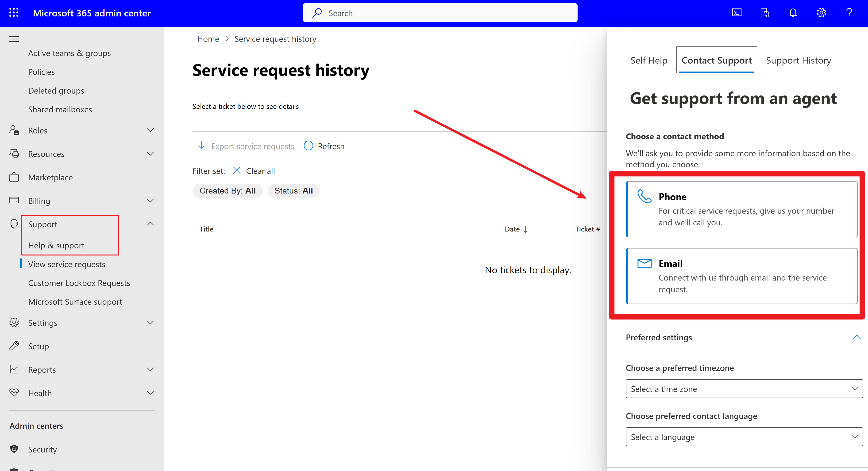Switch to the Support History tab
Viewport: 868px width, 471px height.
tap(798, 60)
